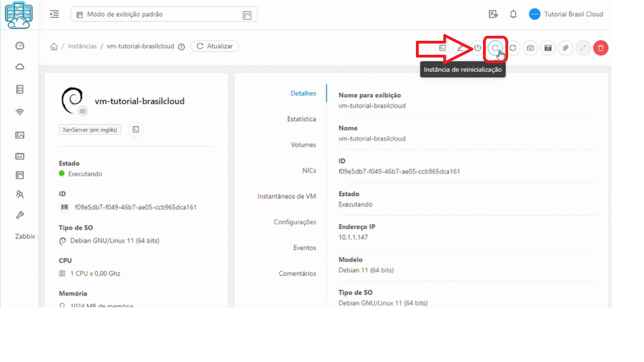644x362 pixels.
Task: Attach a device via the paperclip icon
Action: [x=565, y=48]
